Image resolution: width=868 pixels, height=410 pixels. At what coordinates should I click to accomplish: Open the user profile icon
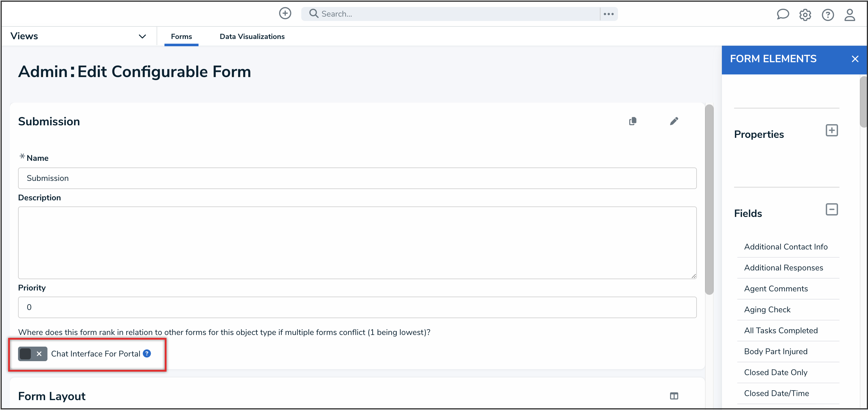[x=850, y=14]
